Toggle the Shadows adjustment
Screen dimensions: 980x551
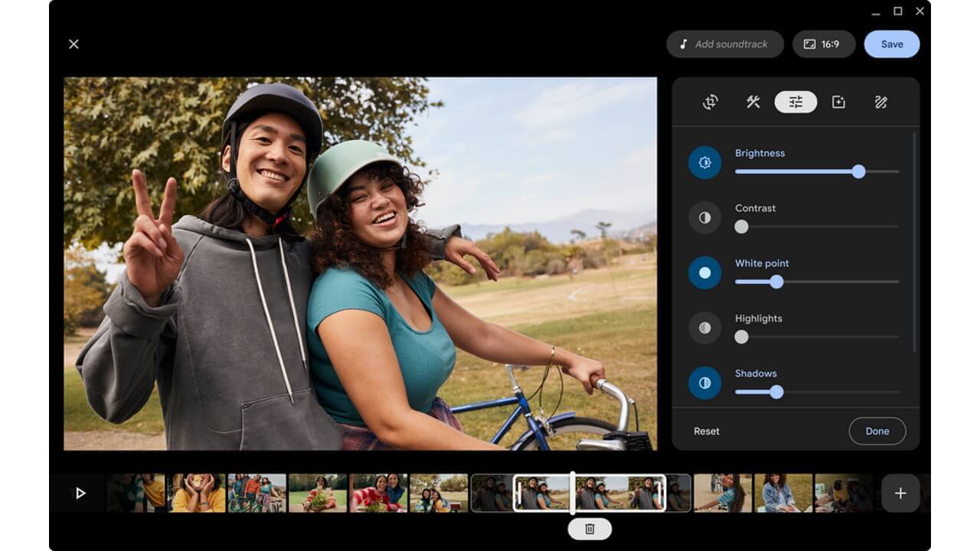pos(704,383)
